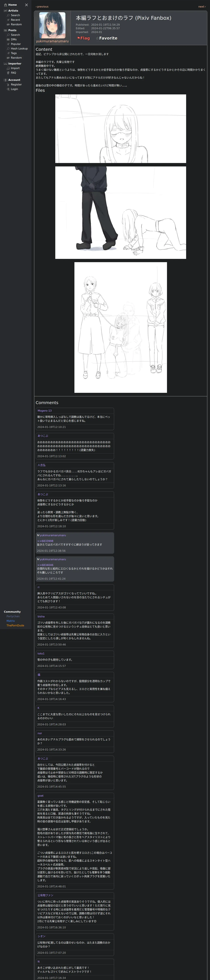
Task: Click the Random dice icon under Posts
Action: point(8,57)
